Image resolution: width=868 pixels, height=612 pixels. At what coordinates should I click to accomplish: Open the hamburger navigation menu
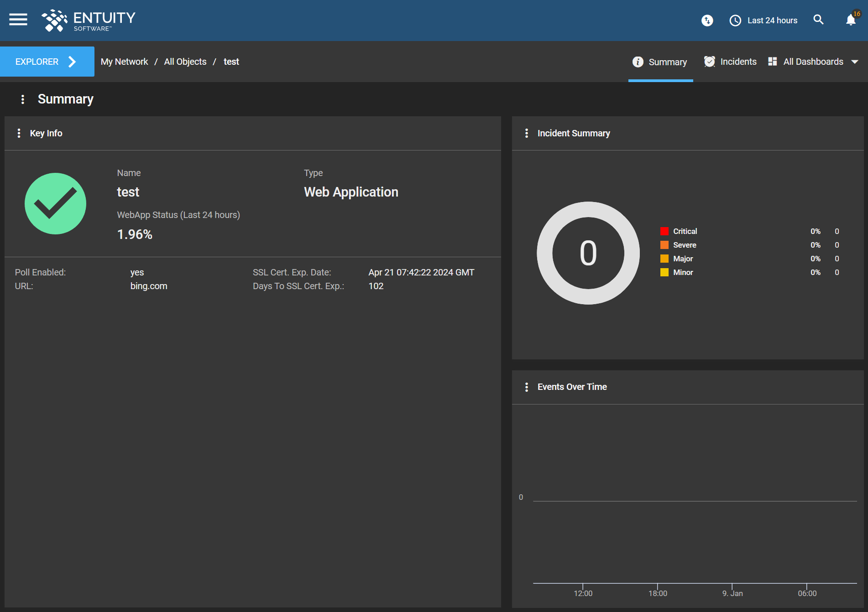click(18, 19)
